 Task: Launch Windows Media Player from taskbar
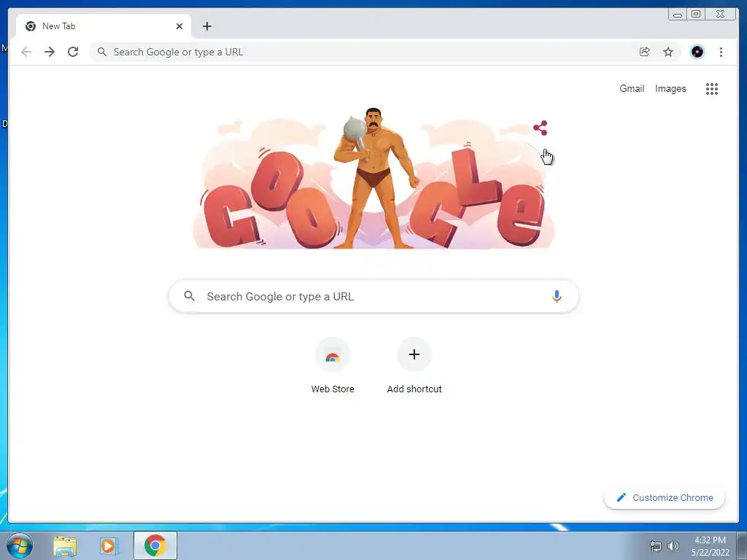pos(109,545)
